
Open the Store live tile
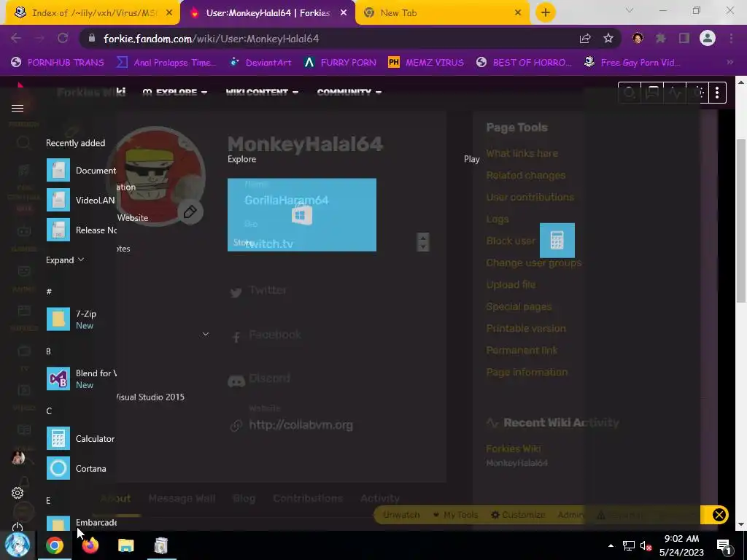click(301, 215)
